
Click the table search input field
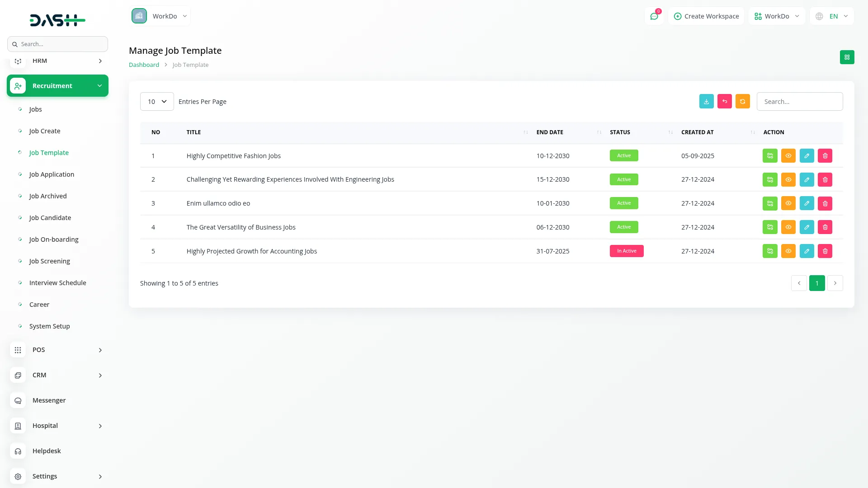[x=799, y=102]
